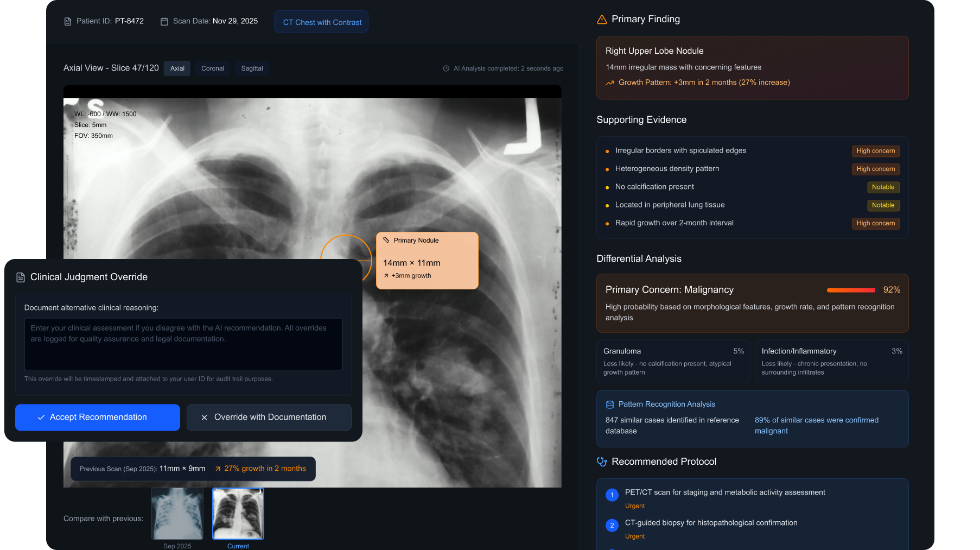Click 'Nov 29, 2025' scan date value
980x550 pixels.
point(235,21)
